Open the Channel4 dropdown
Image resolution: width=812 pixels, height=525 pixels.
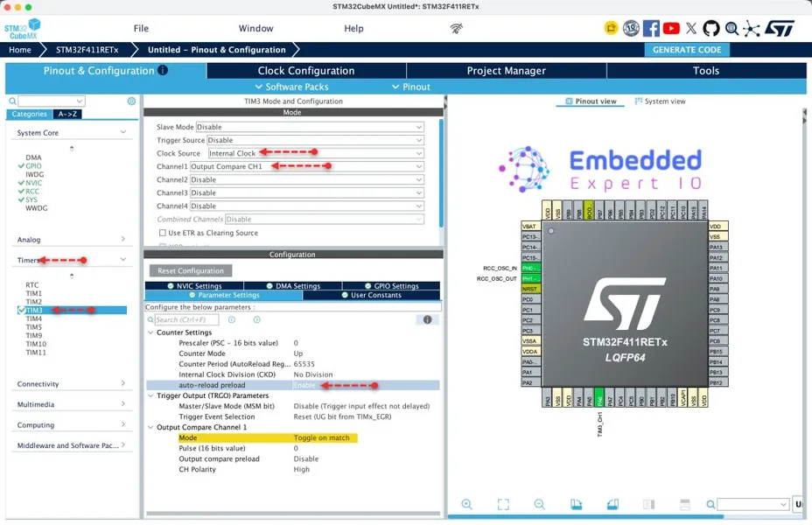coord(306,206)
